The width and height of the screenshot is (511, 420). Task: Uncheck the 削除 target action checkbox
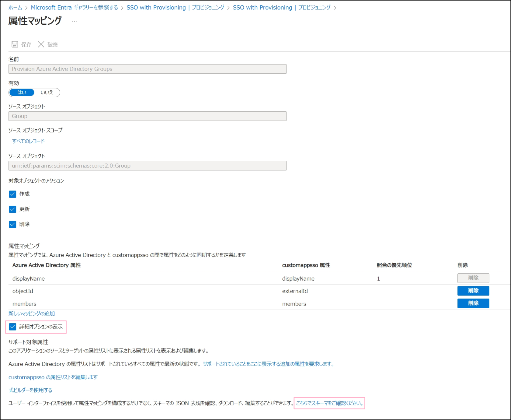point(12,224)
